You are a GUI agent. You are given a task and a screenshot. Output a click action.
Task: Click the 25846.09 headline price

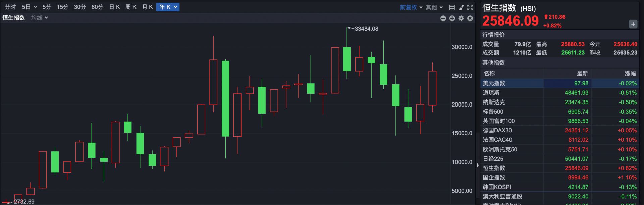[510, 21]
